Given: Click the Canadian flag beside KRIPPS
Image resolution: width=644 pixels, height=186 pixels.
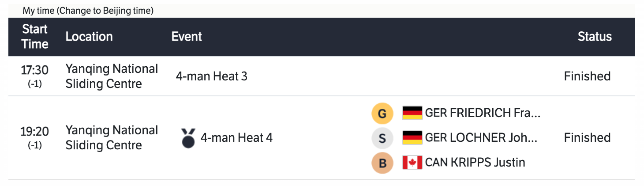Looking at the screenshot, I should pyautogui.click(x=412, y=163).
